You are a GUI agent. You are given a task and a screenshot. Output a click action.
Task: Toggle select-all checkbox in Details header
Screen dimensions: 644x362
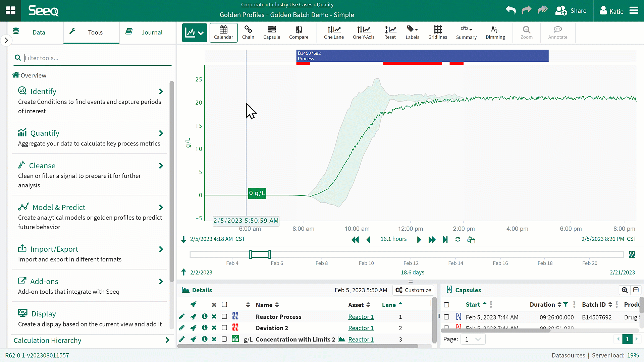224,304
